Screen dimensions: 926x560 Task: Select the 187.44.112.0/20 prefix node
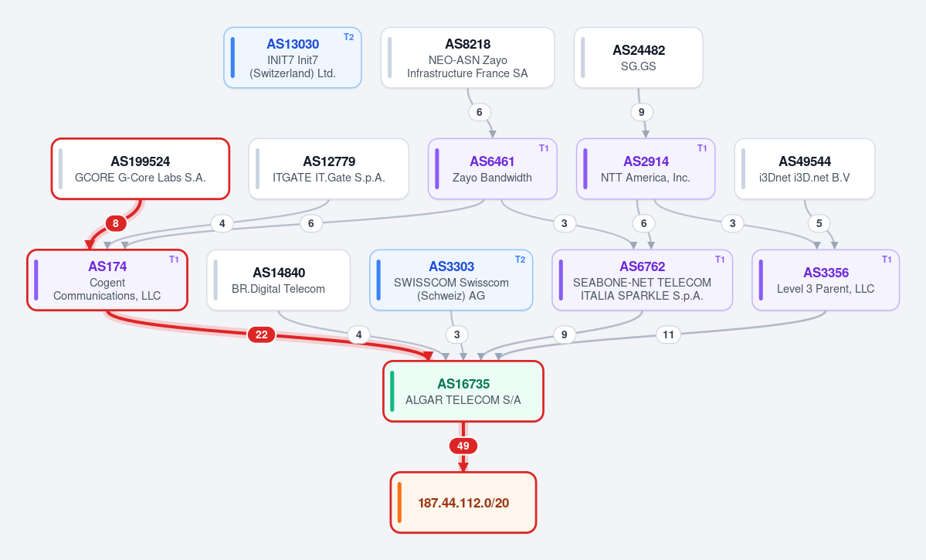click(463, 503)
